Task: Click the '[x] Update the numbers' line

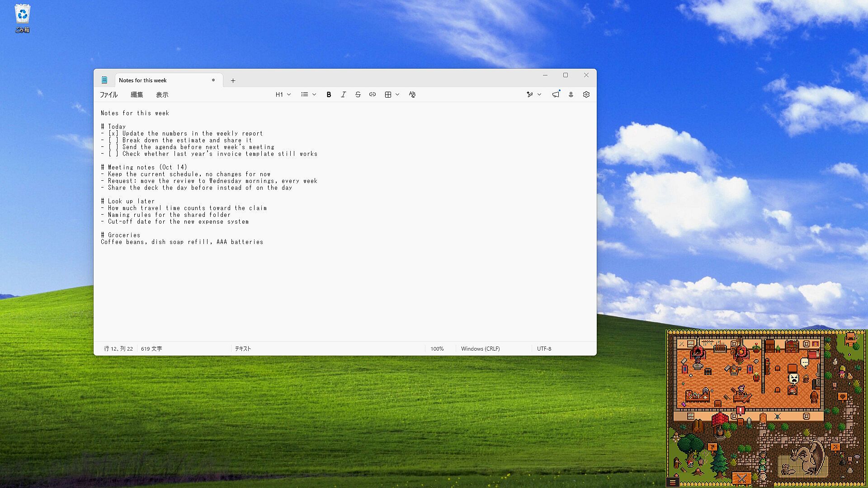Action: click(182, 133)
